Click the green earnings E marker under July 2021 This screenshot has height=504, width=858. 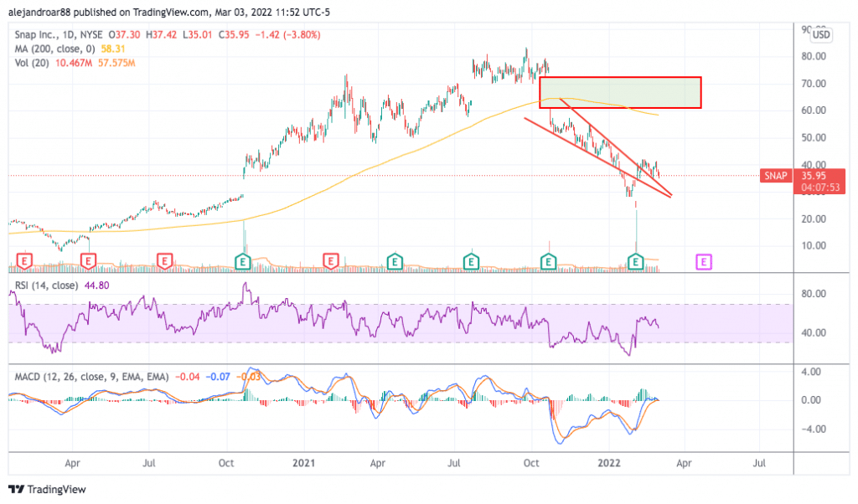coord(471,262)
